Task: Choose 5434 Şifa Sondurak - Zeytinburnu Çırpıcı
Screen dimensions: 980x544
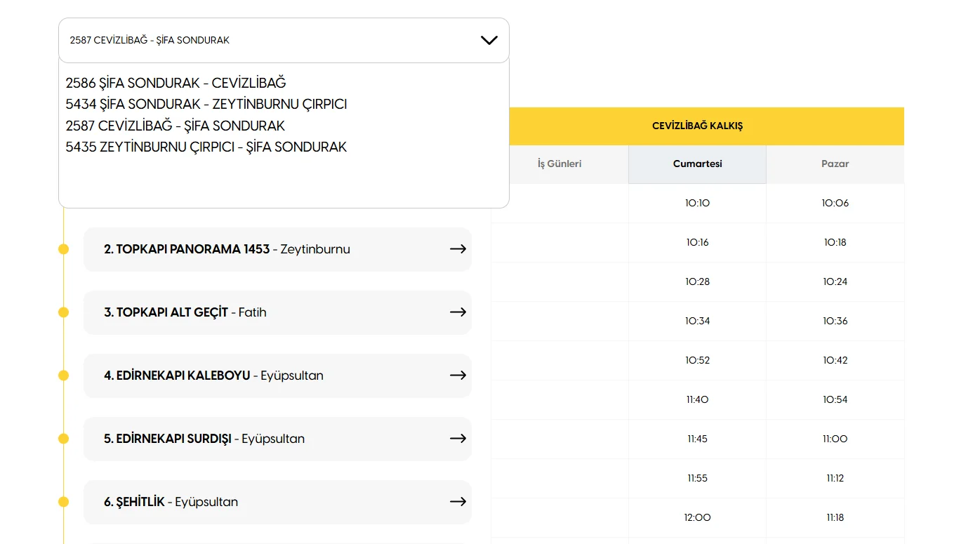Action: [x=206, y=105]
